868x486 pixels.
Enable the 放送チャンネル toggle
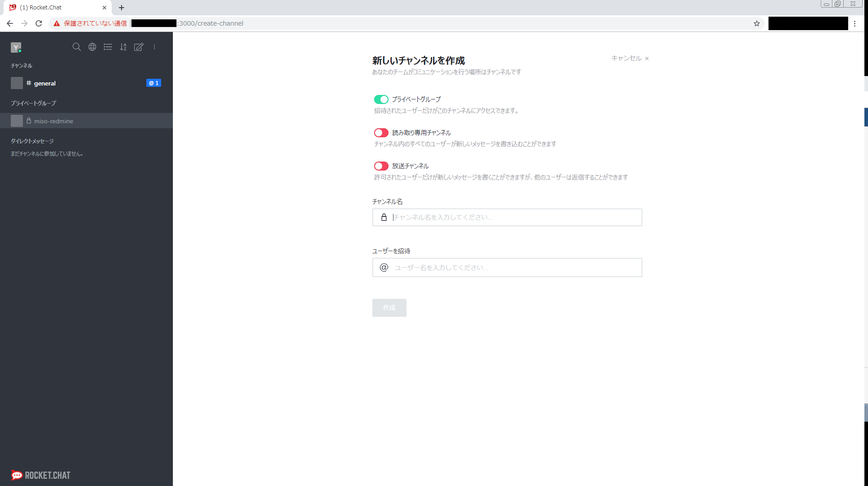point(381,166)
